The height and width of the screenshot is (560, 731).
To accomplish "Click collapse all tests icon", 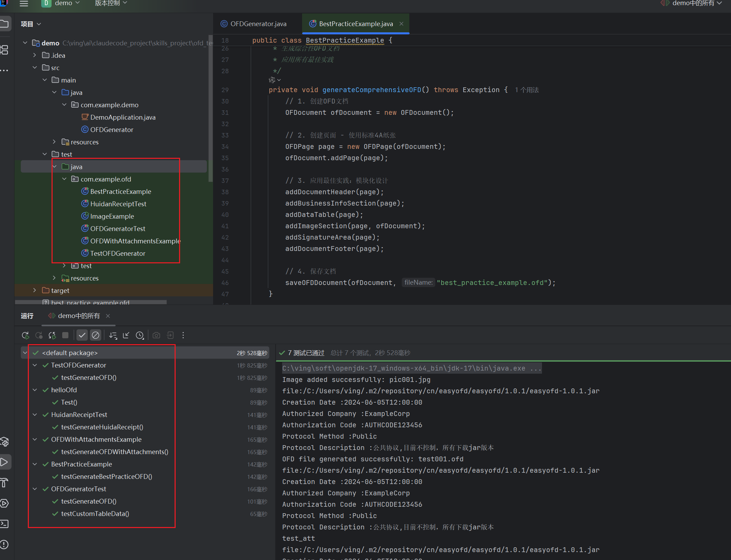I will click(x=126, y=335).
